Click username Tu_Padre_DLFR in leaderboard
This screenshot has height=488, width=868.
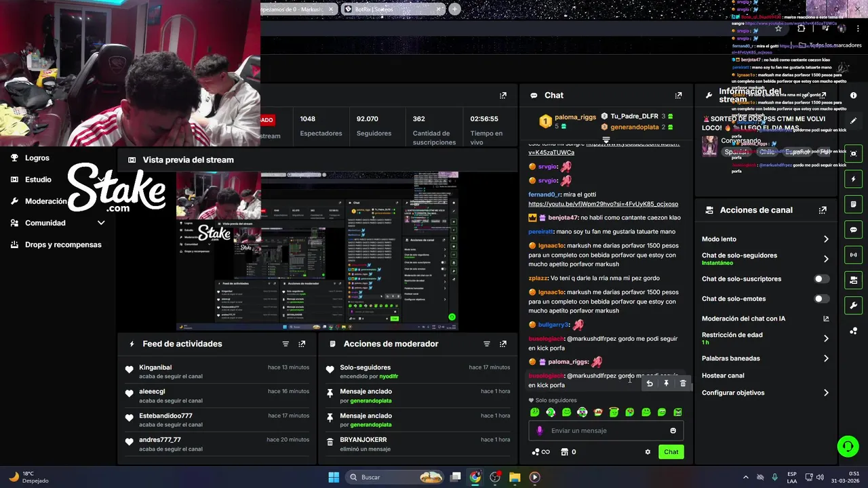(x=634, y=117)
